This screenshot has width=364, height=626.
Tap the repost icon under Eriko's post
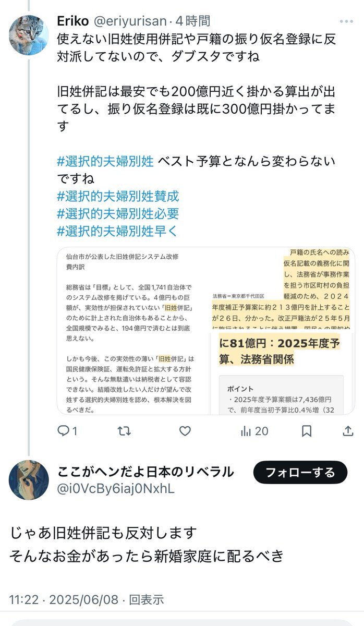coord(124,431)
